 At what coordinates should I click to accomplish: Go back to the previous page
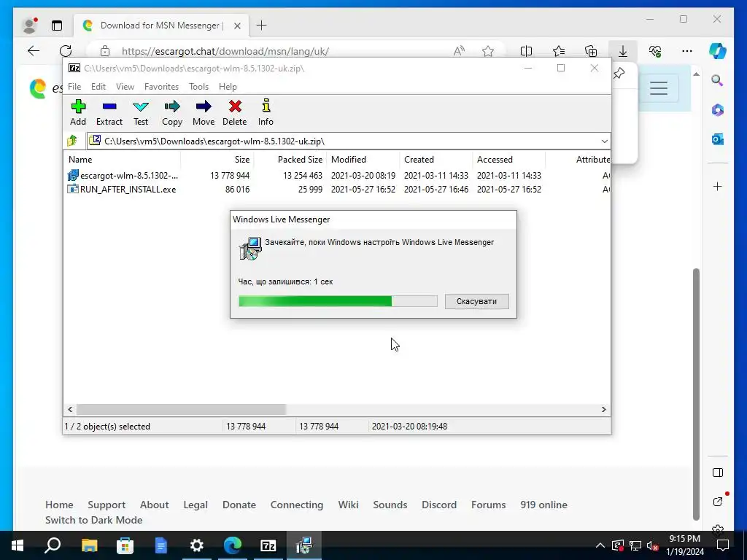[34, 51]
